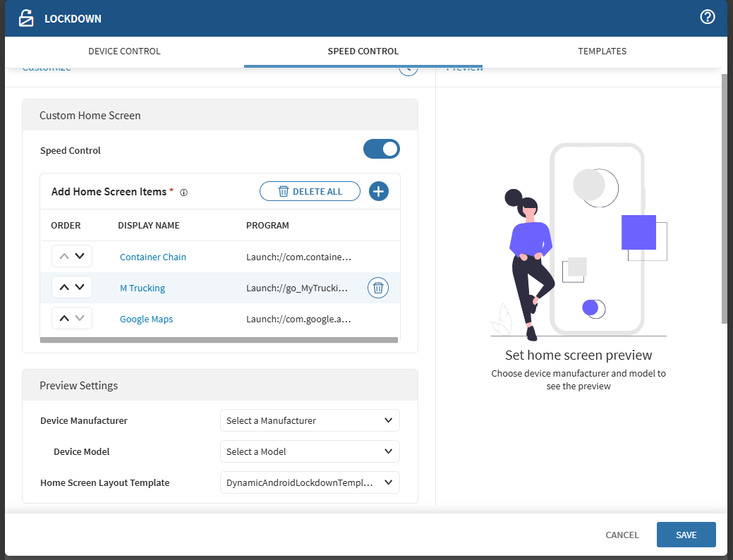Move Google Maps up in order
The height and width of the screenshot is (560, 733).
[x=64, y=319]
